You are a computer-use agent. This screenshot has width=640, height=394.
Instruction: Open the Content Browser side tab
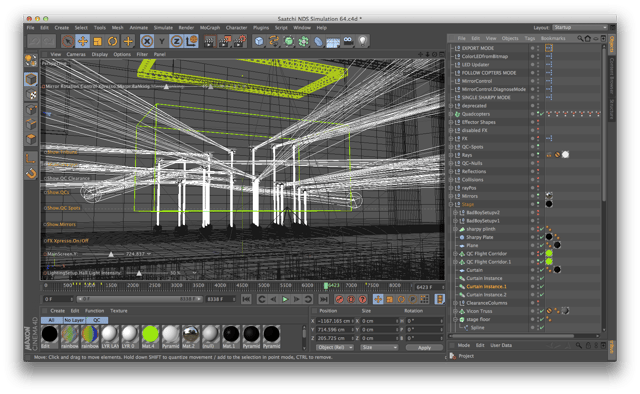(612, 76)
